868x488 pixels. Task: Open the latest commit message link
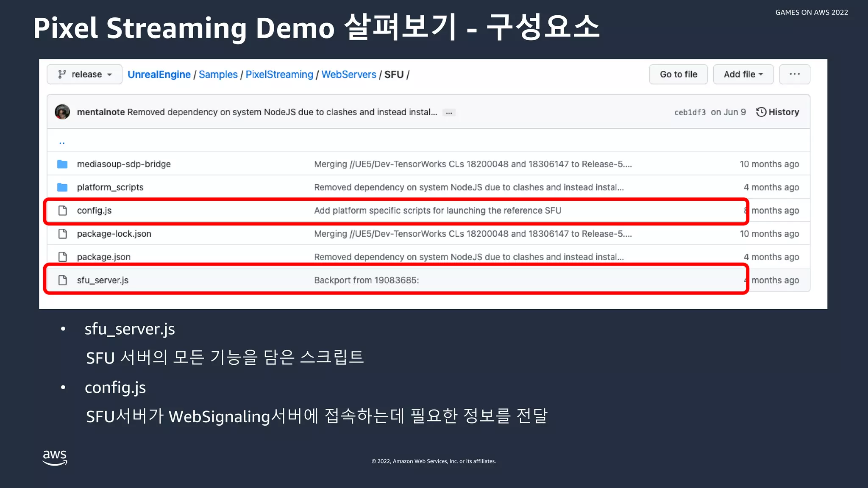(x=282, y=112)
